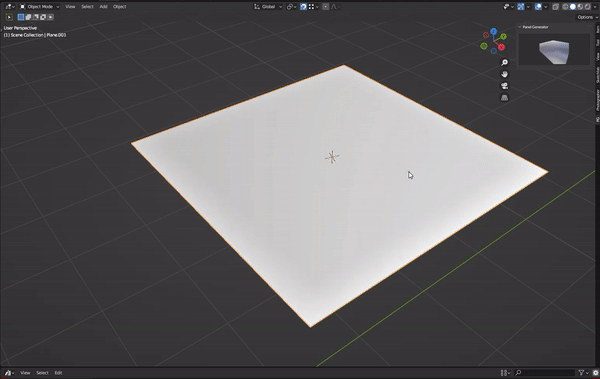Screen dimensions: 600x379
Task: Open the shading options dropdown arrow
Action: pos(595,7)
